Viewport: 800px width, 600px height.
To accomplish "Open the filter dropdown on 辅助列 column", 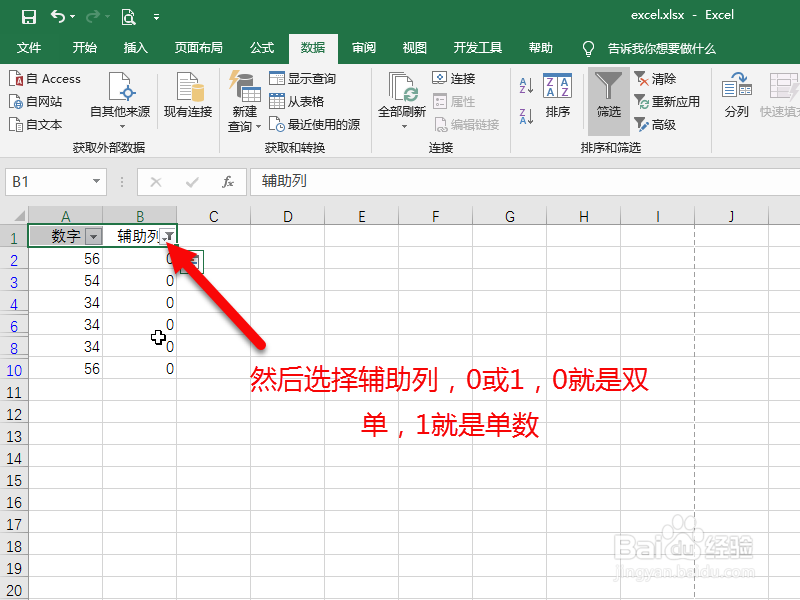I will coord(169,236).
